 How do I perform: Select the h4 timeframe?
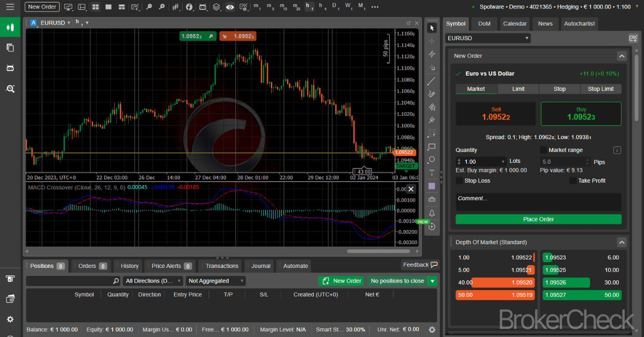tap(323, 7)
